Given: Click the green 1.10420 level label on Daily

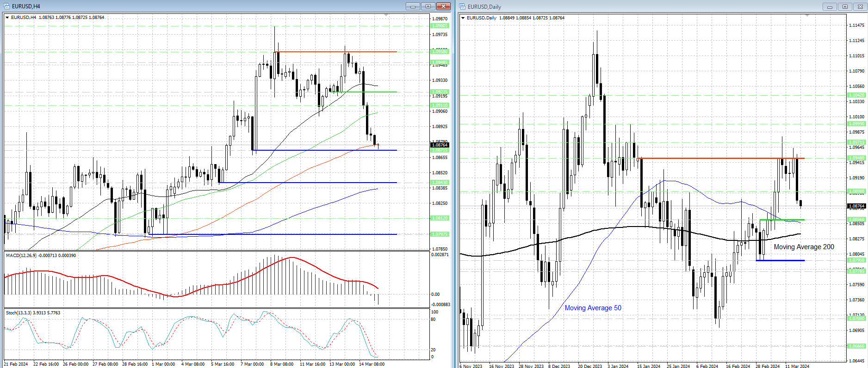Looking at the screenshot, I should [856, 95].
